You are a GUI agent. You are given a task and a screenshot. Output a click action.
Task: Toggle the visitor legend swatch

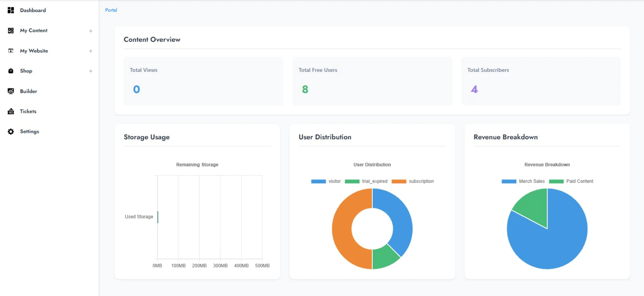coord(318,181)
